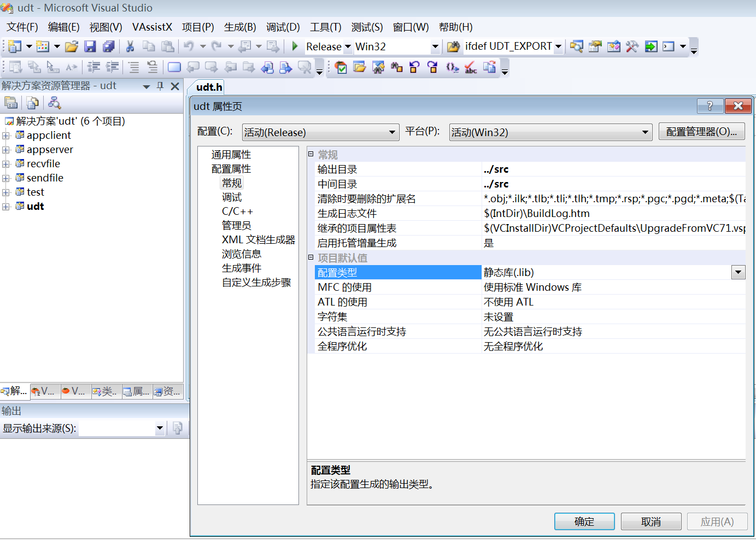
Task: Click the Undo arrow icon
Action: 189,46
